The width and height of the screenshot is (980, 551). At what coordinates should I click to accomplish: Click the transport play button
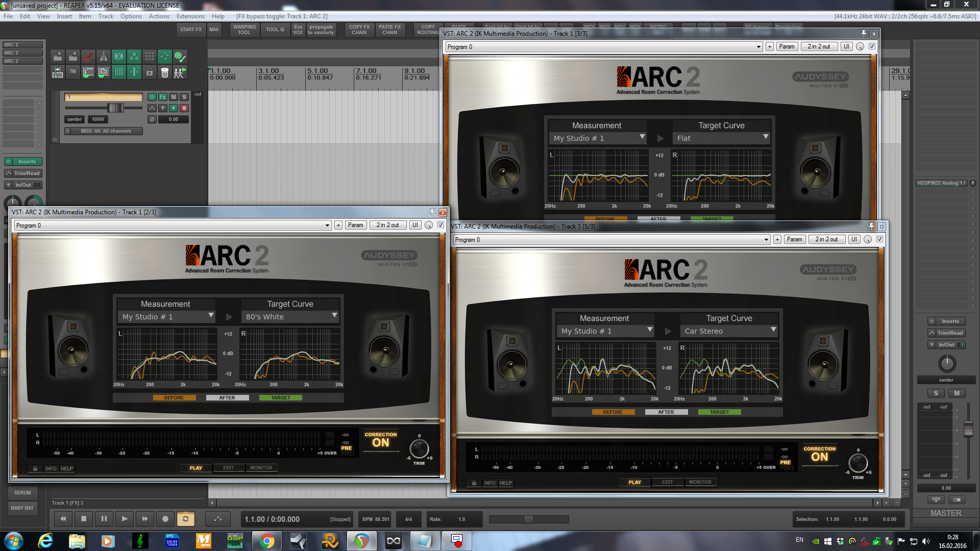click(x=125, y=519)
